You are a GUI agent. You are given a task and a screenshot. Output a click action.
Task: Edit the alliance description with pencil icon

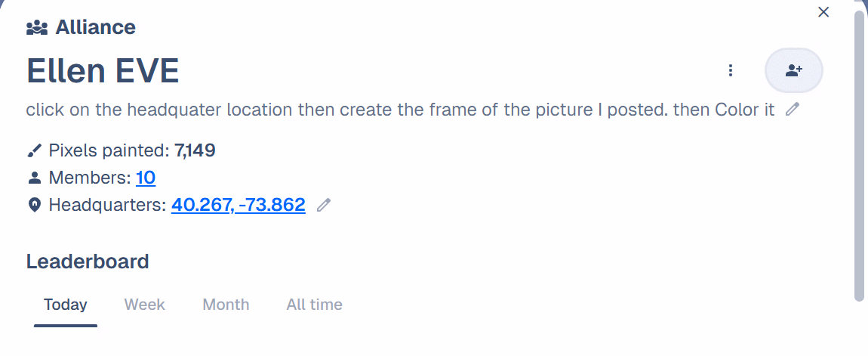(792, 110)
